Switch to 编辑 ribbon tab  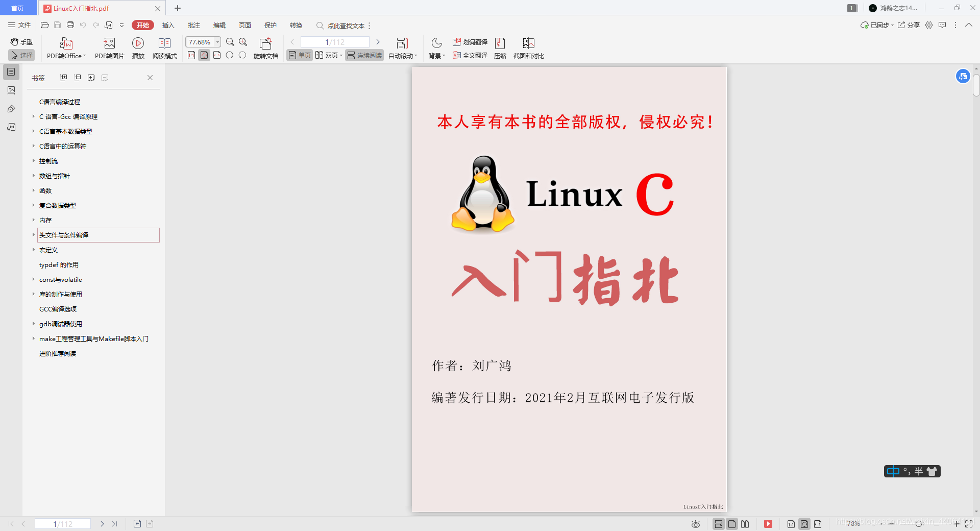coord(219,25)
